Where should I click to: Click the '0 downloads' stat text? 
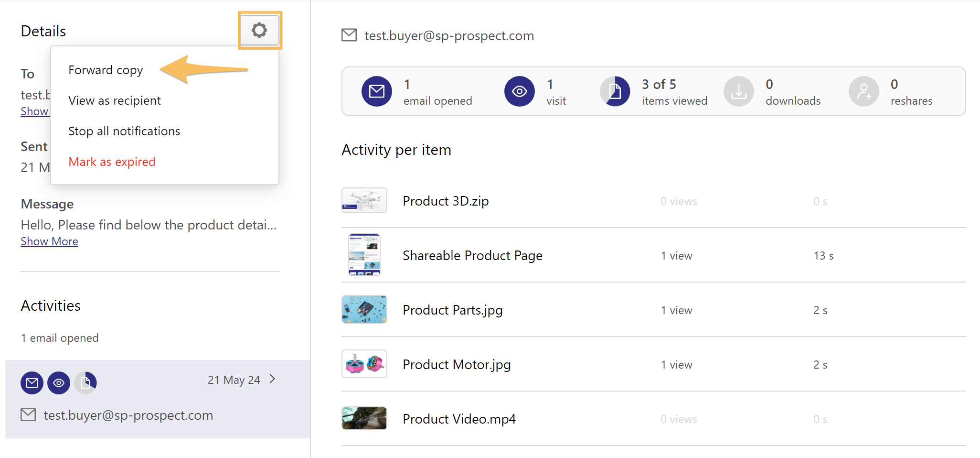[793, 92]
